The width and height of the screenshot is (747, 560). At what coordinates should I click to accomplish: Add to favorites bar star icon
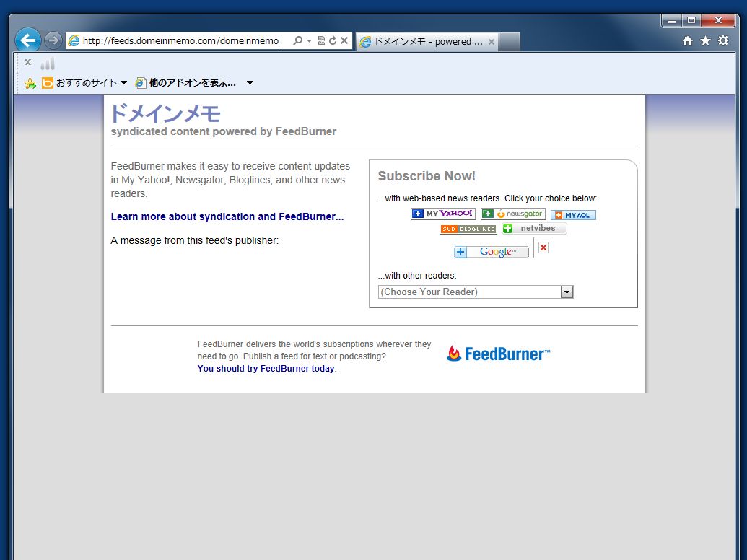[x=30, y=83]
